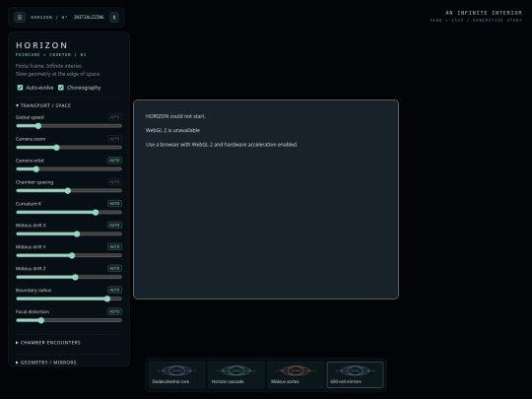Adjust the Möbius drift Z slider
This screenshot has height=399, width=532.
(69, 277)
